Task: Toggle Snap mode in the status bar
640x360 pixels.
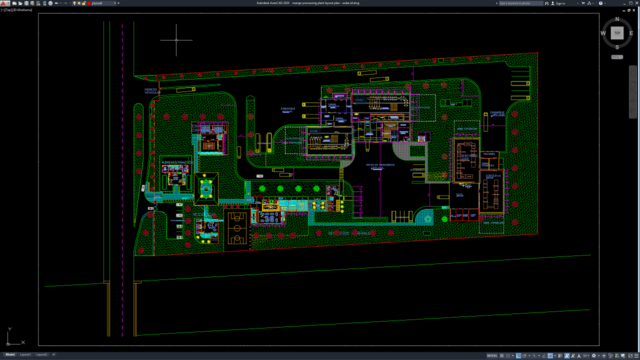Action: click(508, 356)
